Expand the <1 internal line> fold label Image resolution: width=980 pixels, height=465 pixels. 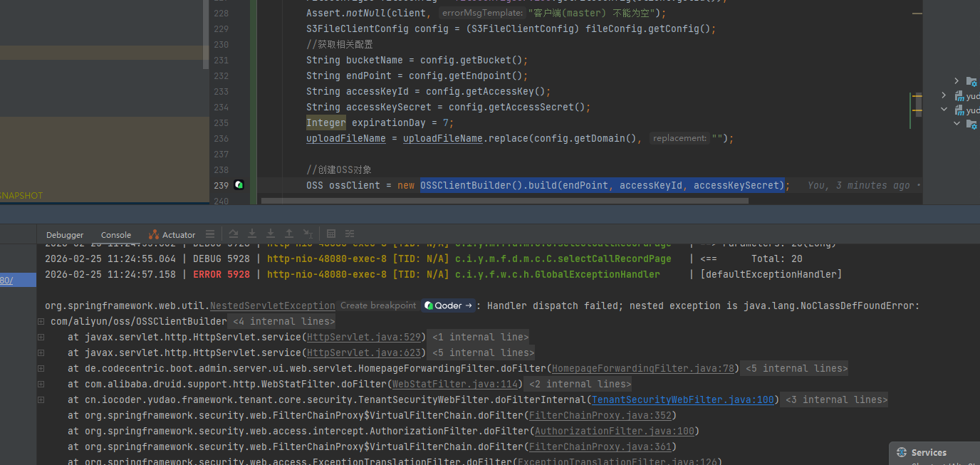480,337
